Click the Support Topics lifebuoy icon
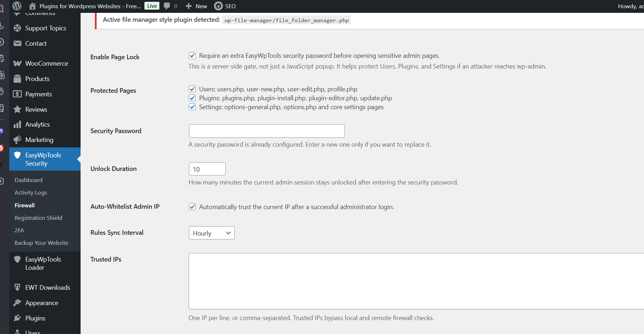The width and height of the screenshot is (644, 334). [x=17, y=28]
